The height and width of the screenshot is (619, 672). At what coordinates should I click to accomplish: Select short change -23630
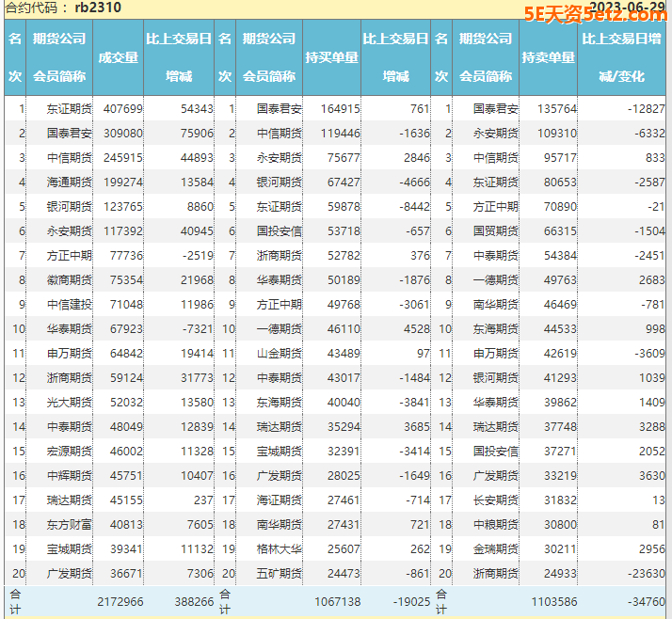coord(647,573)
